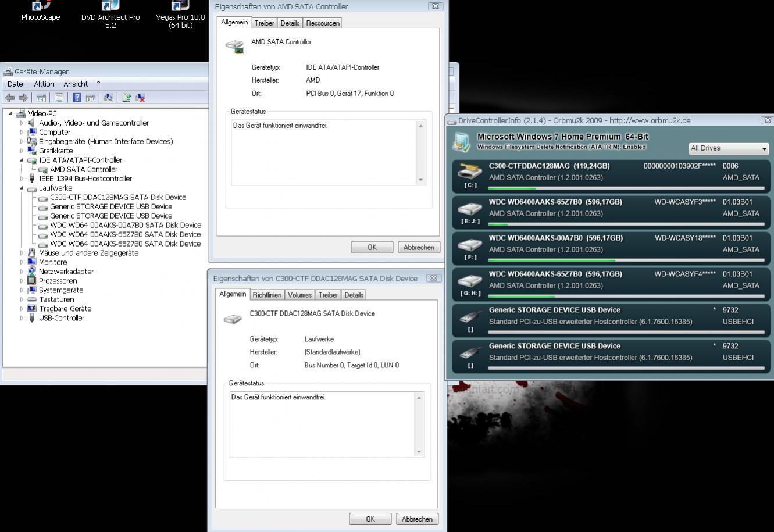Click the scan for hardware changes icon
This screenshot has width=774, height=532.
pos(109,98)
